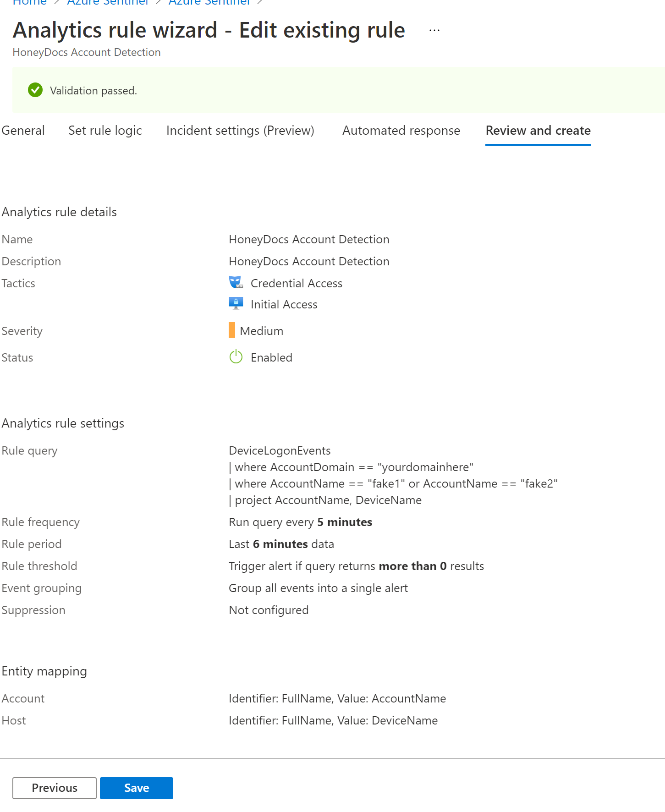Open the second Azure Sentinel breadcrumb link

(x=209, y=2)
